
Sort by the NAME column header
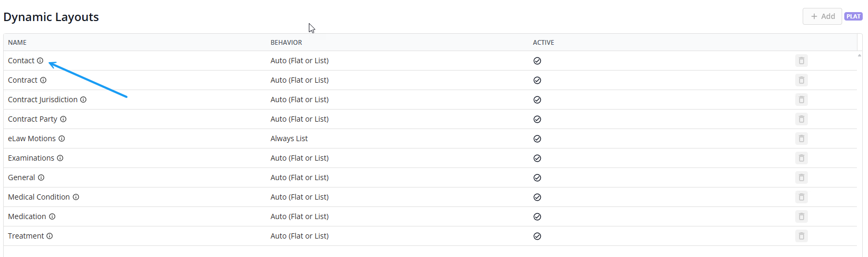(17, 43)
